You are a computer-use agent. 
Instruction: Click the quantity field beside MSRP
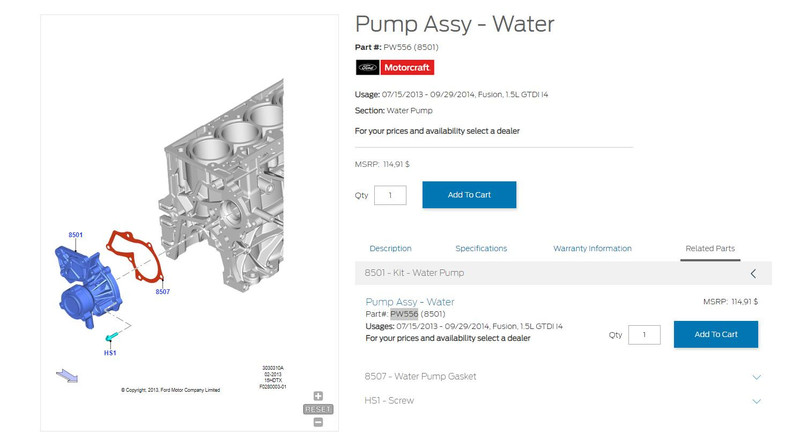390,195
